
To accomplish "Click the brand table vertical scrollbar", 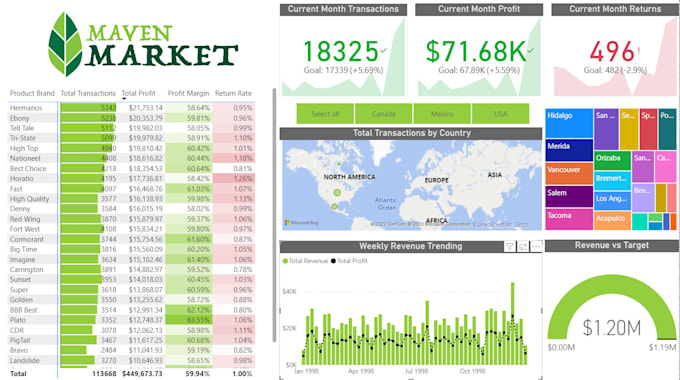I will (x=274, y=215).
